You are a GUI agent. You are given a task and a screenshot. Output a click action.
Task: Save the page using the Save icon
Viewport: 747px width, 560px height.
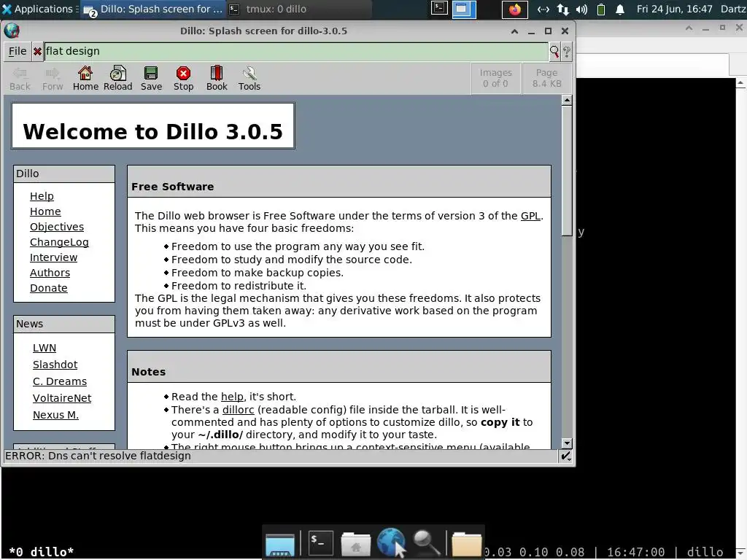tap(151, 79)
